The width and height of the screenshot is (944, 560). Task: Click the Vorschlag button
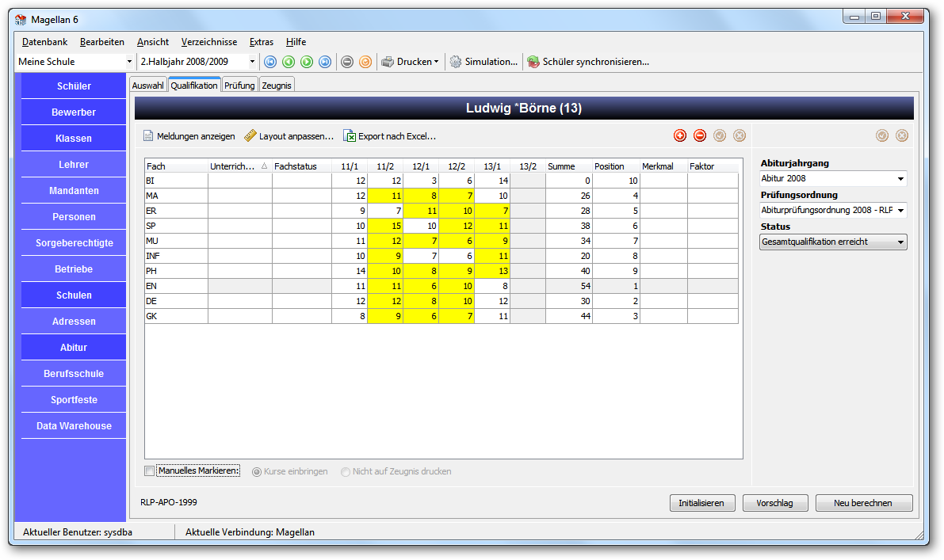pyautogui.click(x=775, y=503)
